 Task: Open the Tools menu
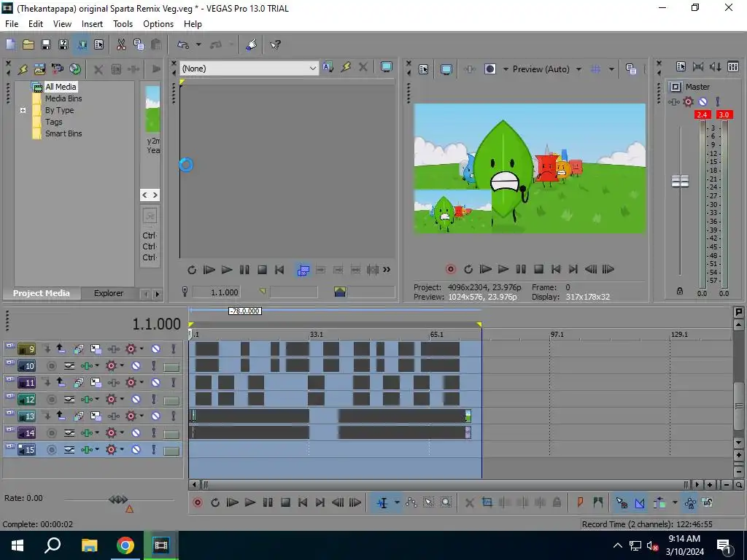click(x=123, y=24)
